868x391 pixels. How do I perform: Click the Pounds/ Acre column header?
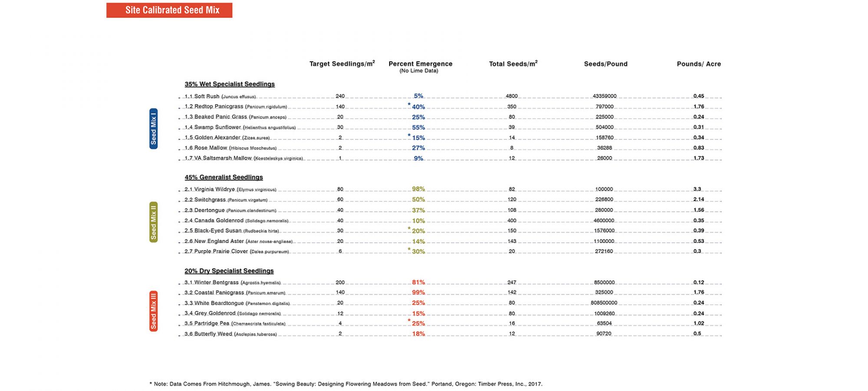tap(699, 64)
